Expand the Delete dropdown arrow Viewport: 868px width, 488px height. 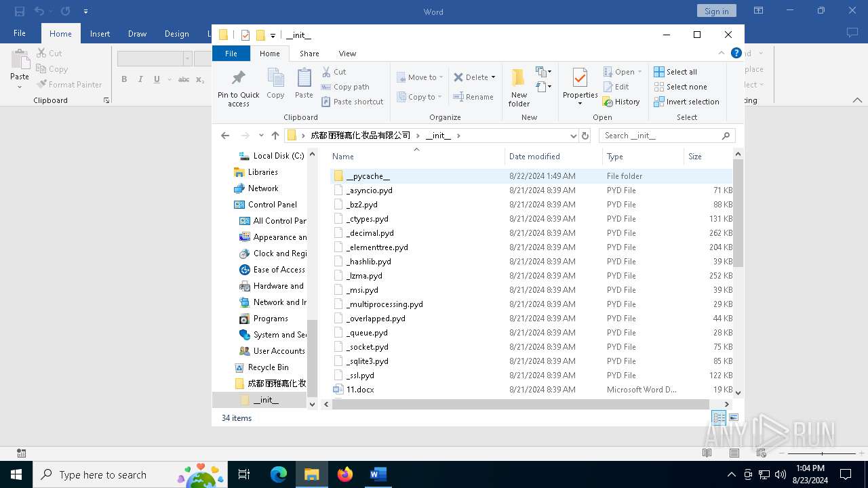point(493,77)
